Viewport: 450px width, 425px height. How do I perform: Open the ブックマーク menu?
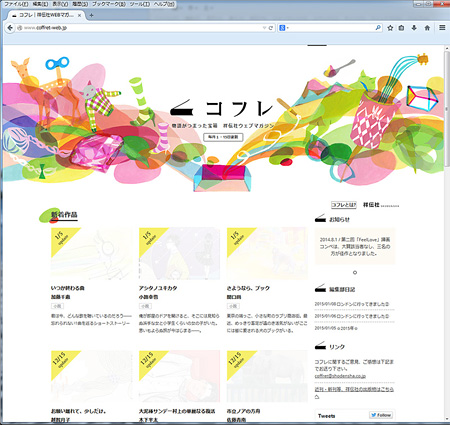109,4
